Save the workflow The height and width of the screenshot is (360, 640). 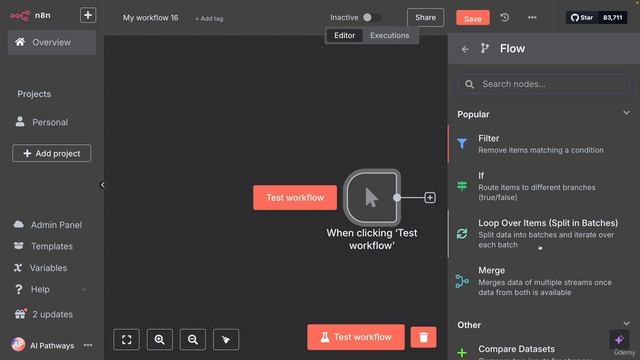473,18
